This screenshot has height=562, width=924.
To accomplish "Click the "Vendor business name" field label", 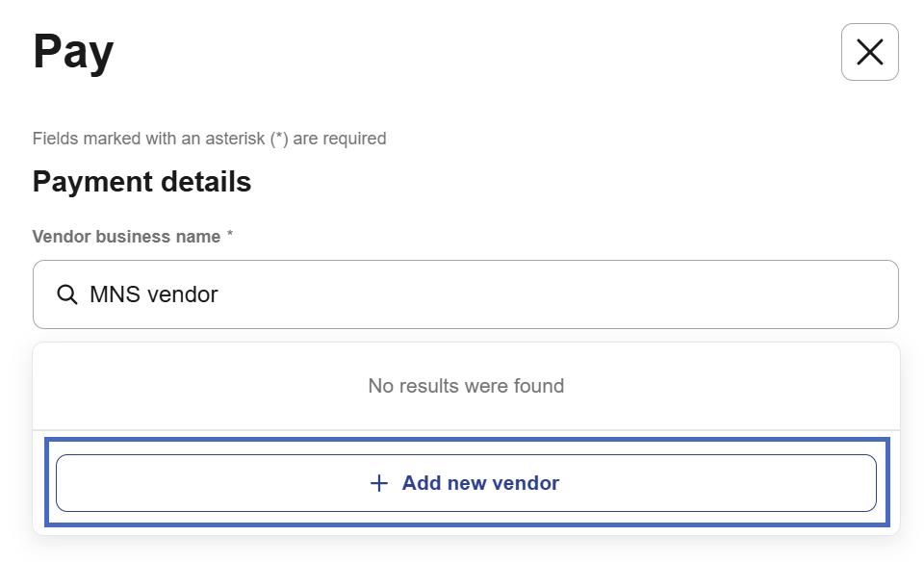I will 126,237.
